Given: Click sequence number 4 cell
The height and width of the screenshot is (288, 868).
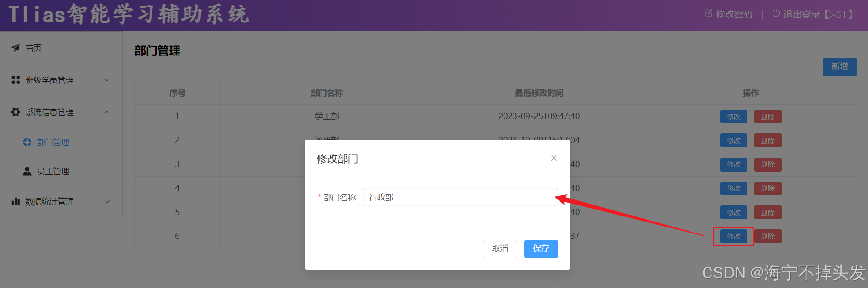Looking at the screenshot, I should 177,188.
